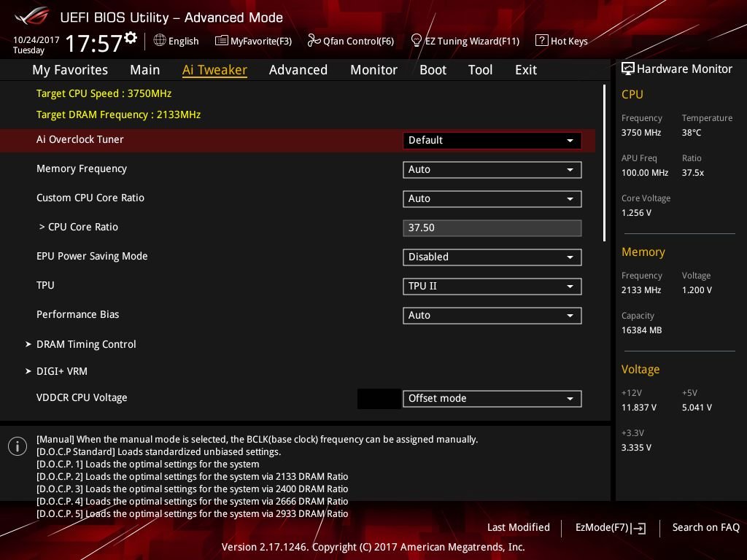Open MyFavorite(F3) menu
The height and width of the screenshot is (560, 747).
click(253, 41)
